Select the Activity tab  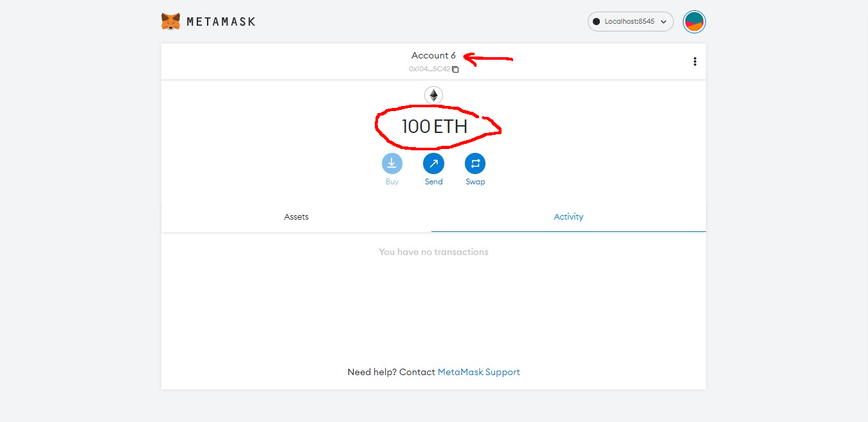tap(568, 217)
